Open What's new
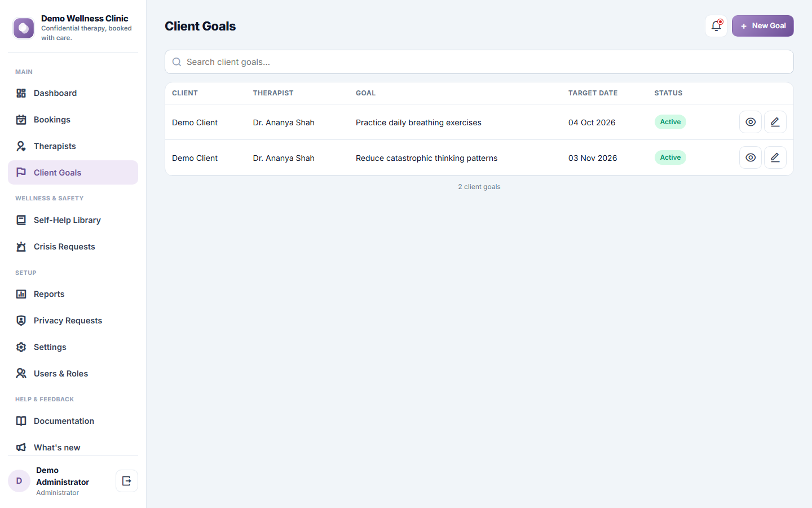Screen dimensions: 812x508 coord(73,447)
